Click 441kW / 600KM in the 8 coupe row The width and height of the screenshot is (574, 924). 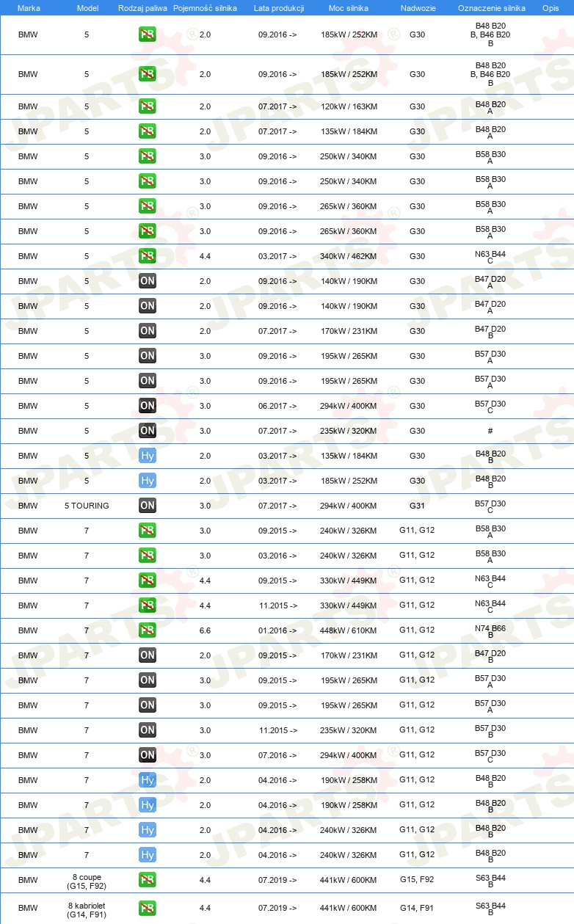coord(349,880)
